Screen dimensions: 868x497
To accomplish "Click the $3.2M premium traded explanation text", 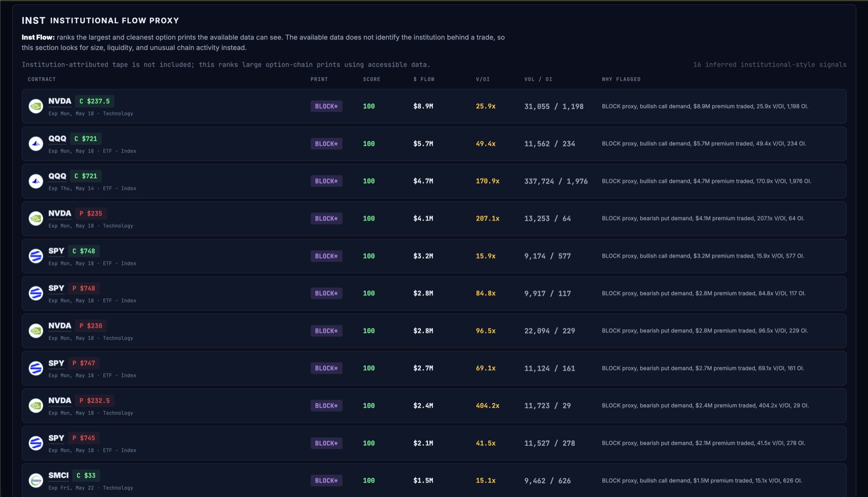I will tap(703, 256).
